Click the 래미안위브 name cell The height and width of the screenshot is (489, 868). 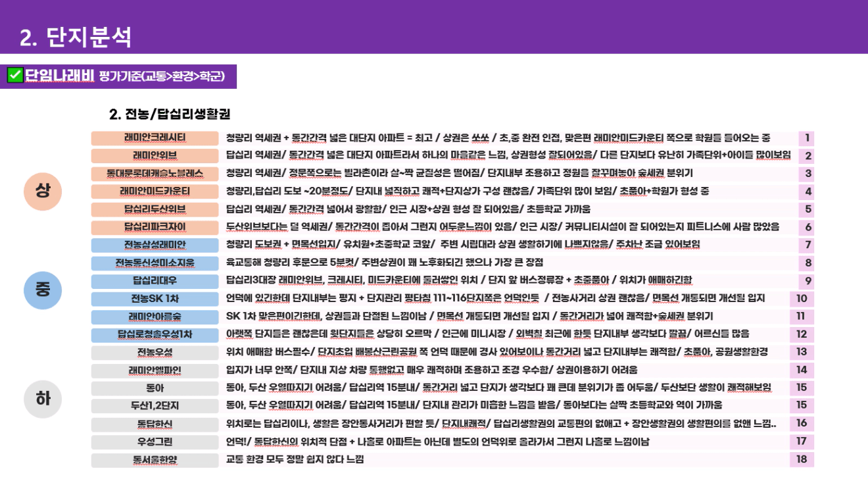155,156
